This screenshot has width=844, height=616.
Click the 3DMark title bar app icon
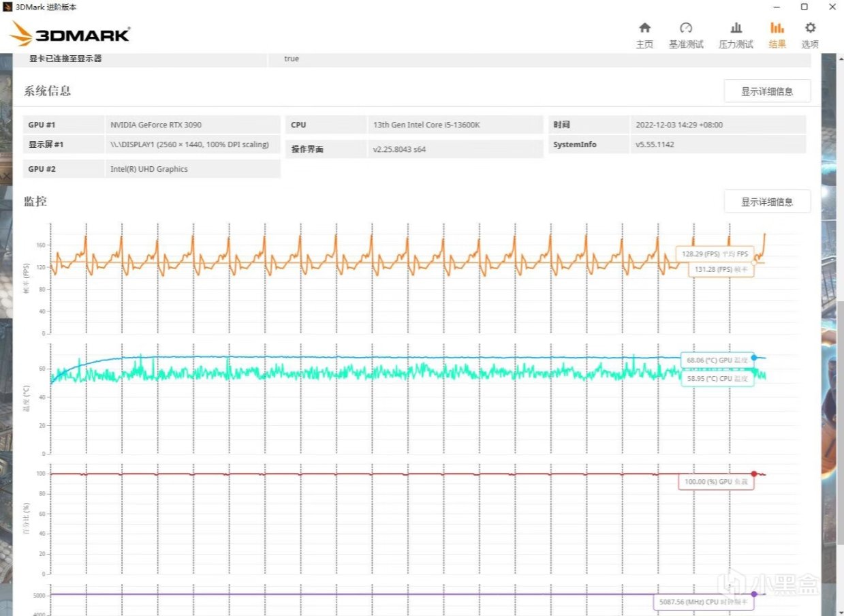click(7, 7)
